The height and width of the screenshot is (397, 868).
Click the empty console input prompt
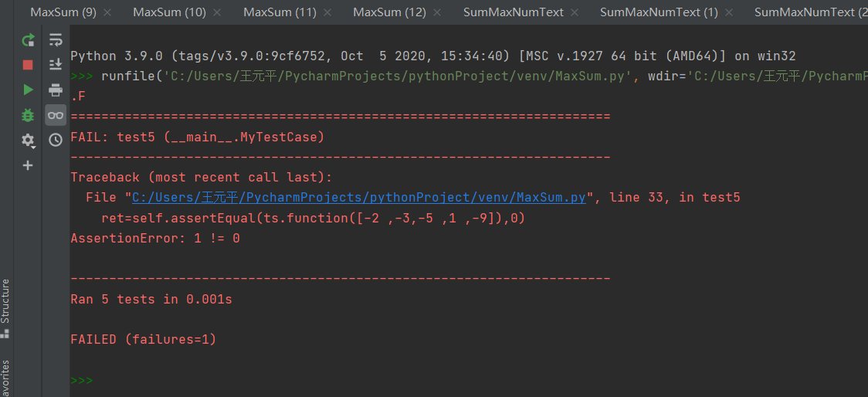[309, 381]
